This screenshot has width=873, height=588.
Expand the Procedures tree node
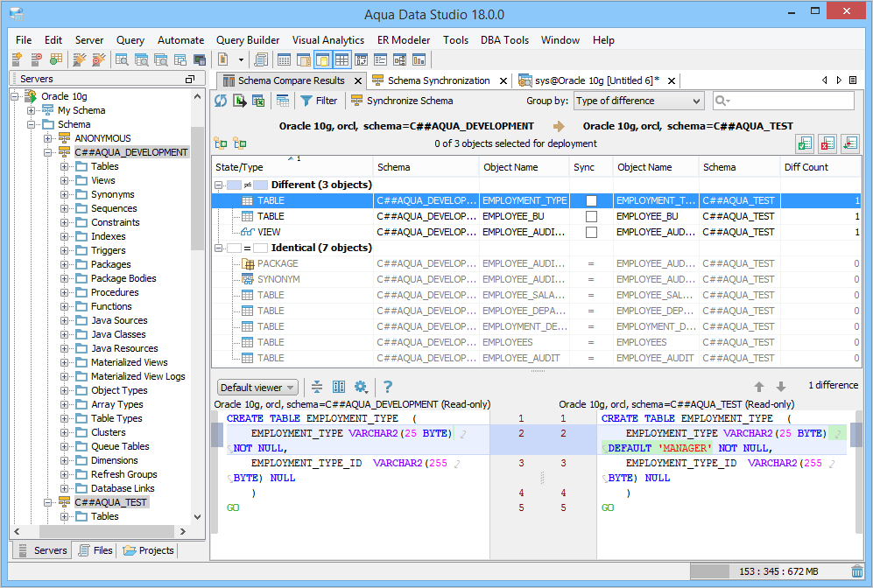66,292
